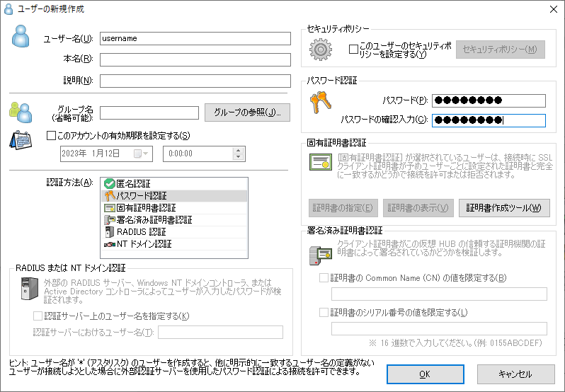Select RADIUS 認証 in authentication list
565x392 pixels.
coord(174,232)
